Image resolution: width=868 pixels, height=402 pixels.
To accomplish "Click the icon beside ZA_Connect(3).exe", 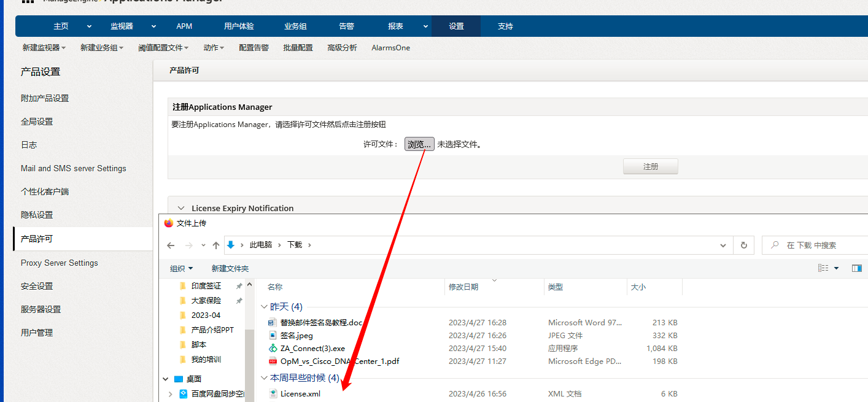I will click(273, 348).
